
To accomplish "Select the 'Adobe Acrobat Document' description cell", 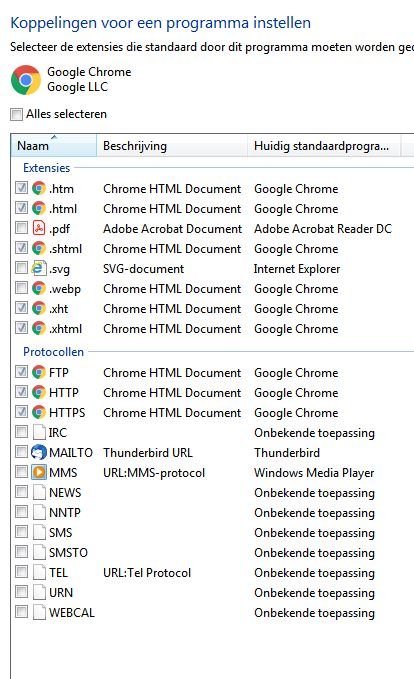I will (172, 229).
